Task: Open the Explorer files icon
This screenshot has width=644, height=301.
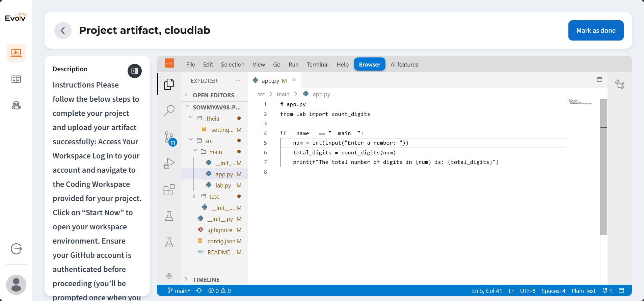Action: pos(169,84)
